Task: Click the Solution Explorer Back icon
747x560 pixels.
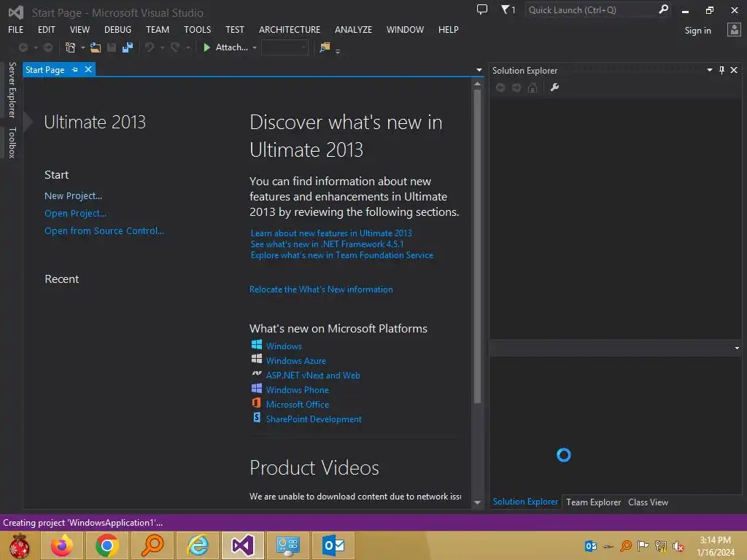Action: coord(500,87)
